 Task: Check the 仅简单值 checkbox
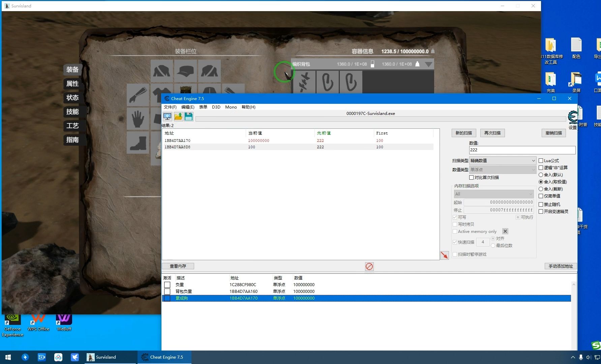click(541, 196)
